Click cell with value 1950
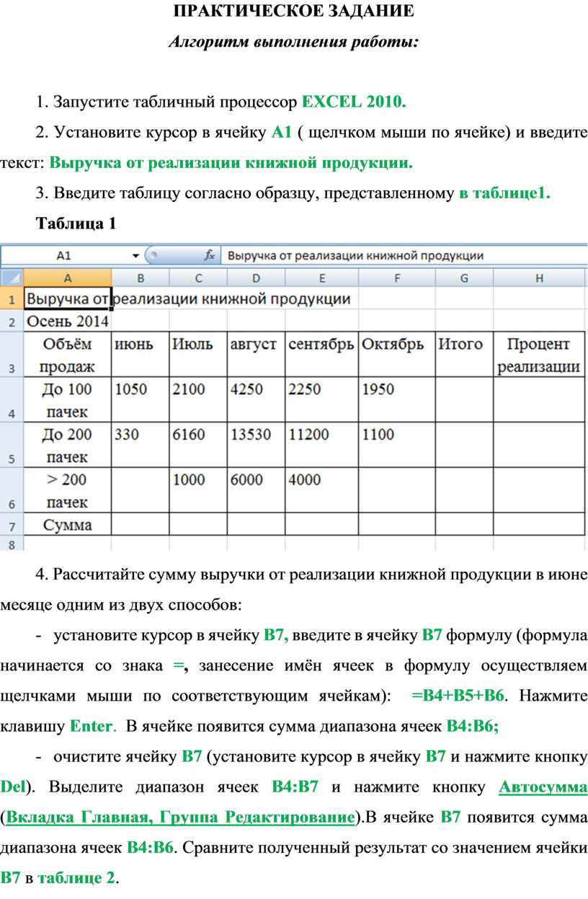 click(397, 400)
